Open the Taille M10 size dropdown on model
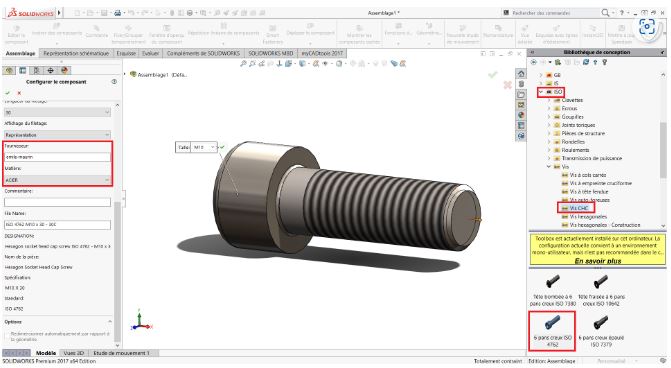671x368 pixels. click(x=204, y=147)
